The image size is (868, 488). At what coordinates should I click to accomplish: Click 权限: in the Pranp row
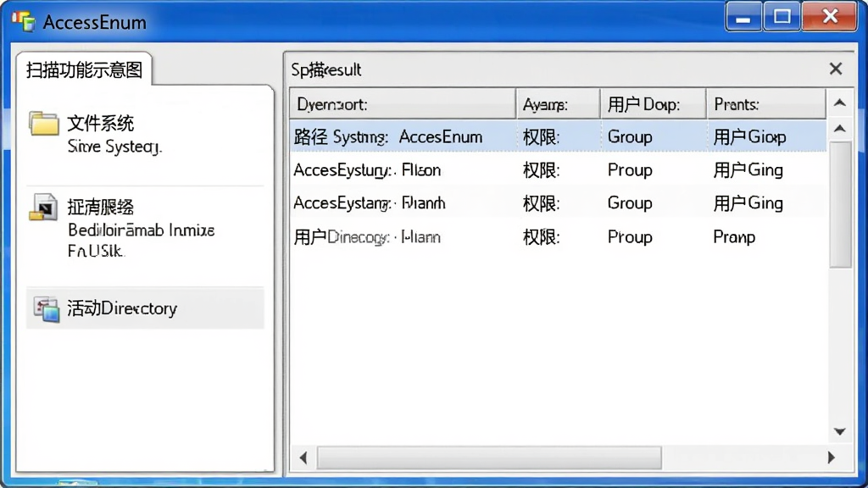point(542,237)
